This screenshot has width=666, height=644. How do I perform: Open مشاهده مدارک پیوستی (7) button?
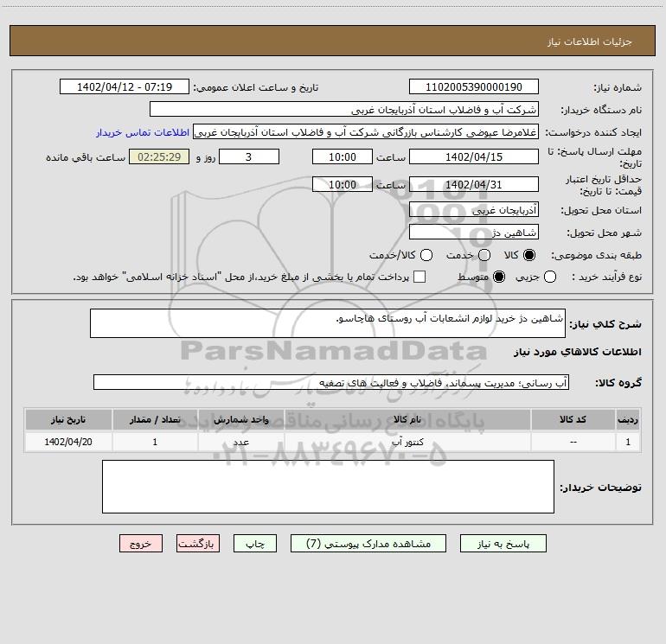tap(368, 544)
